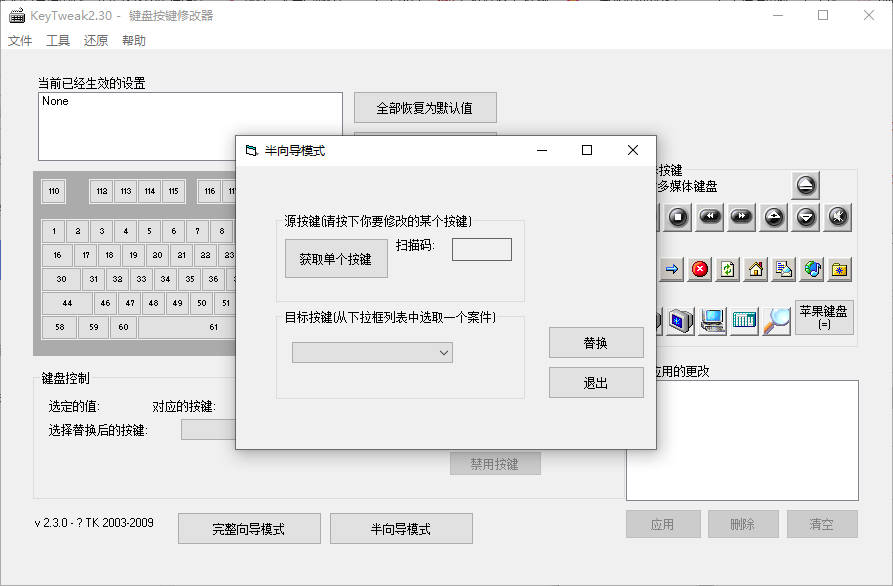This screenshot has width=893, height=586.
Task: Click the 半向导模式 dialog title icon
Action: 251,150
